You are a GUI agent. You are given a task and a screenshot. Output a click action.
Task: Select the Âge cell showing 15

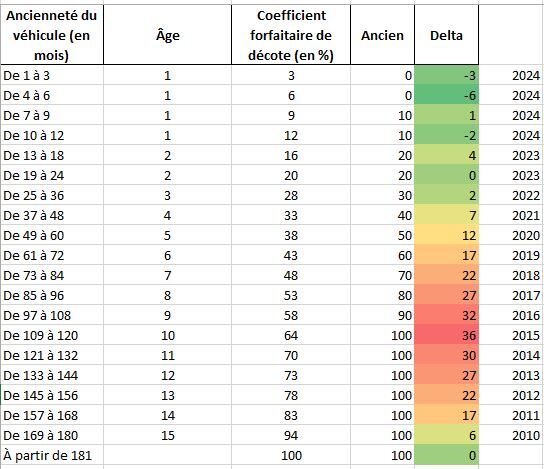(x=167, y=435)
